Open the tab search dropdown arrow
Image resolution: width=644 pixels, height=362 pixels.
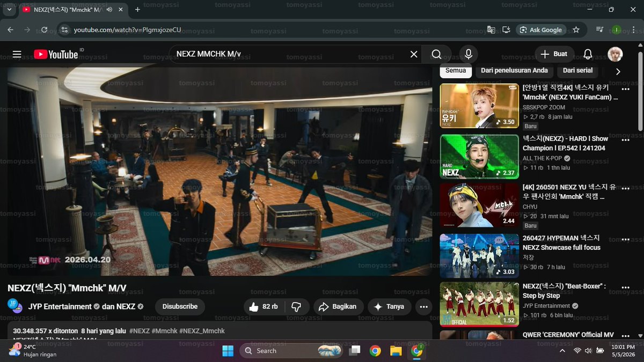point(9,10)
